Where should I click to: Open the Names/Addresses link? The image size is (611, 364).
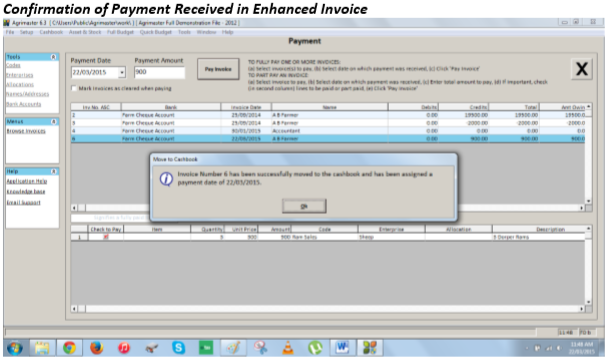pos(28,94)
